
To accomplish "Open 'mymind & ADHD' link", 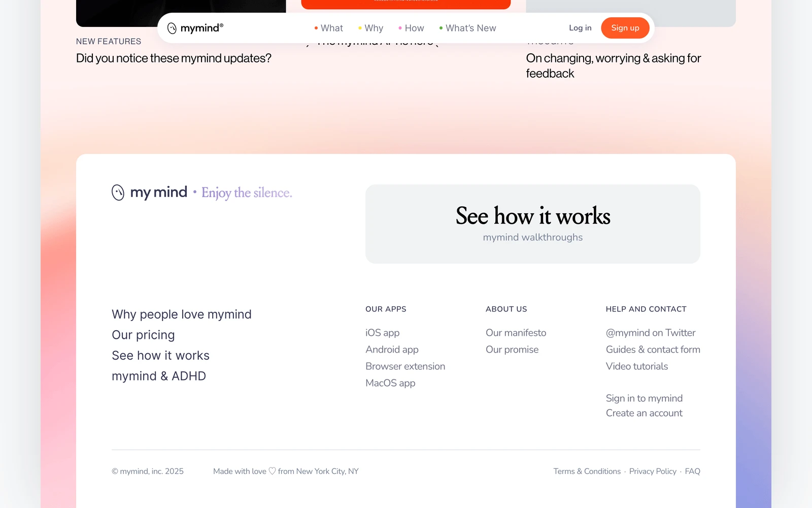I will click(x=159, y=376).
